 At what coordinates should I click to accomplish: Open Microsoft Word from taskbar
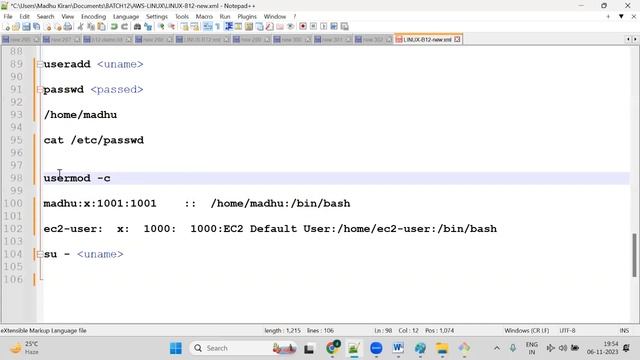pyautogui.click(x=398, y=348)
